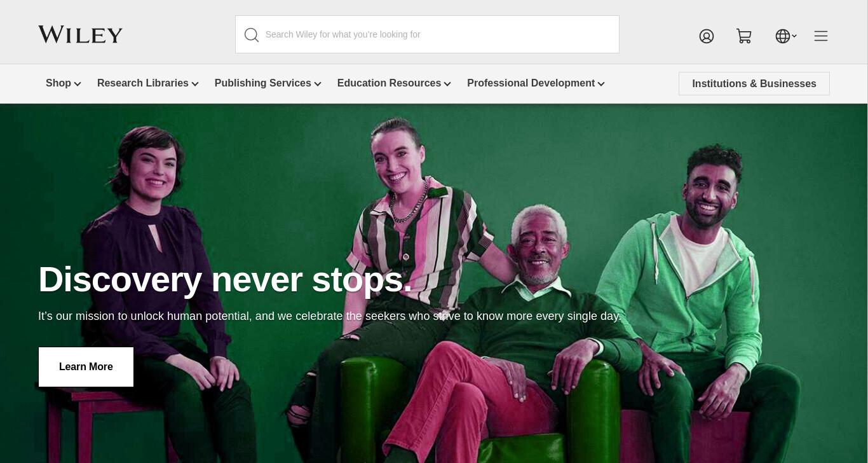The image size is (868, 463).
Task: Open the Shop menu
Action: pos(58,83)
